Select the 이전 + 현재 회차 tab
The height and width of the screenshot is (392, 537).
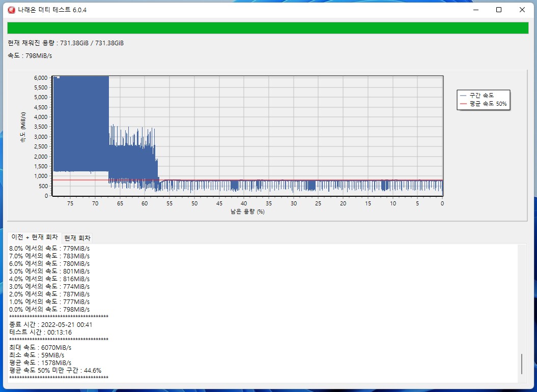click(35, 237)
